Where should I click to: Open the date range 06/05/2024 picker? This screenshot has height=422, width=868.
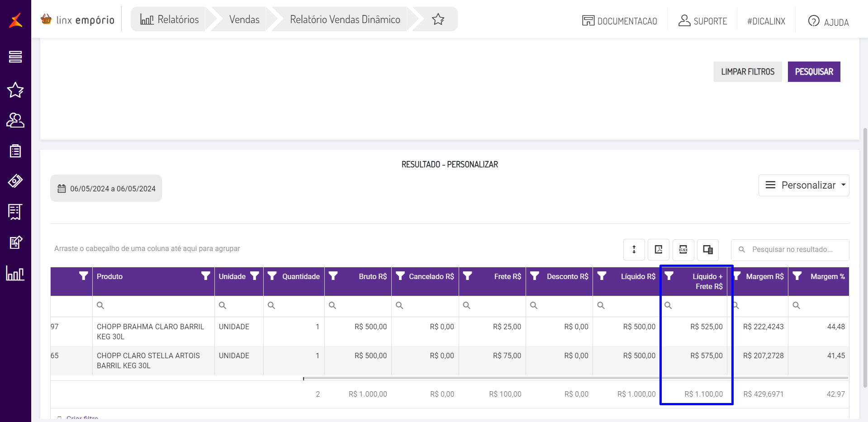pyautogui.click(x=106, y=189)
